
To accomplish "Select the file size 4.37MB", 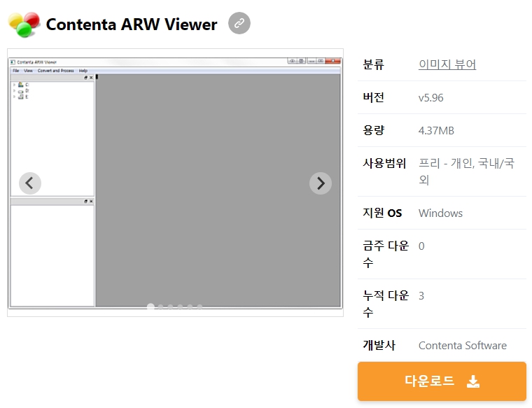I will [x=436, y=131].
